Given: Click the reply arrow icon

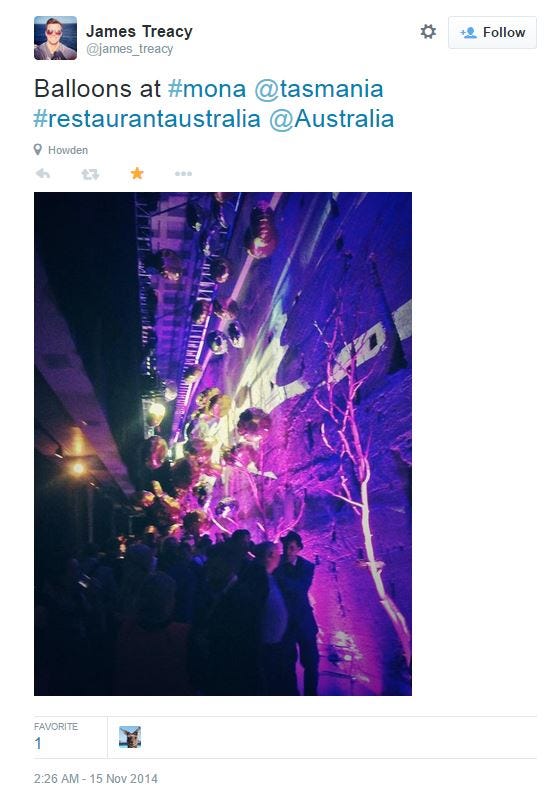Looking at the screenshot, I should (x=43, y=174).
